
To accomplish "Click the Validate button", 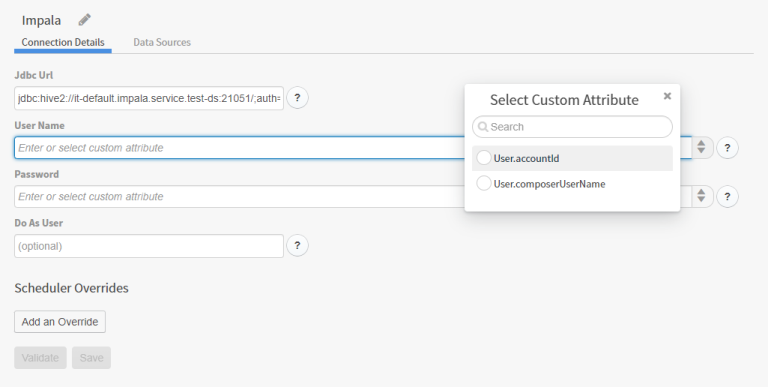I will (x=40, y=358).
